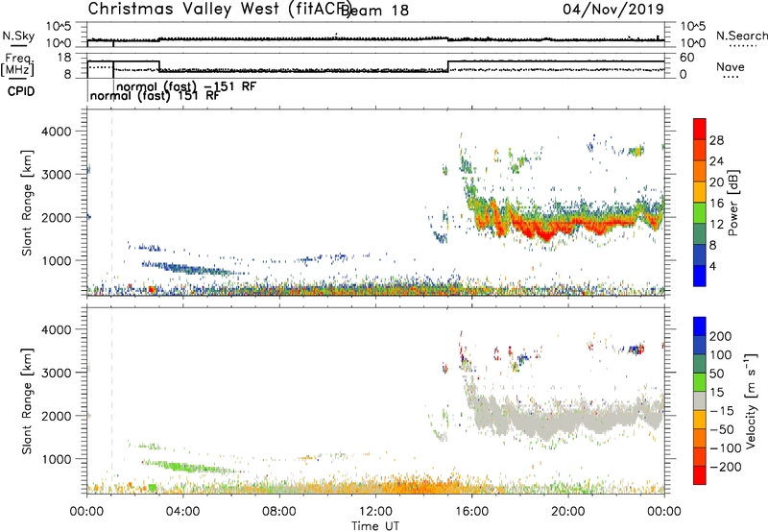The width and height of the screenshot is (768, 532).
Task: Click the gray velocity scatter band near 20:00
Action: (568, 420)
